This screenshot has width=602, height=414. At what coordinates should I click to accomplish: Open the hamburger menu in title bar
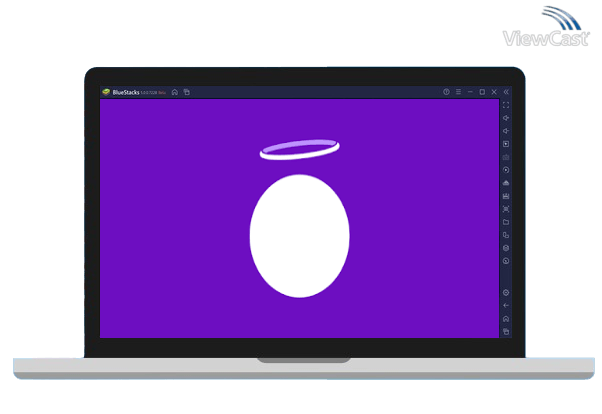(458, 92)
